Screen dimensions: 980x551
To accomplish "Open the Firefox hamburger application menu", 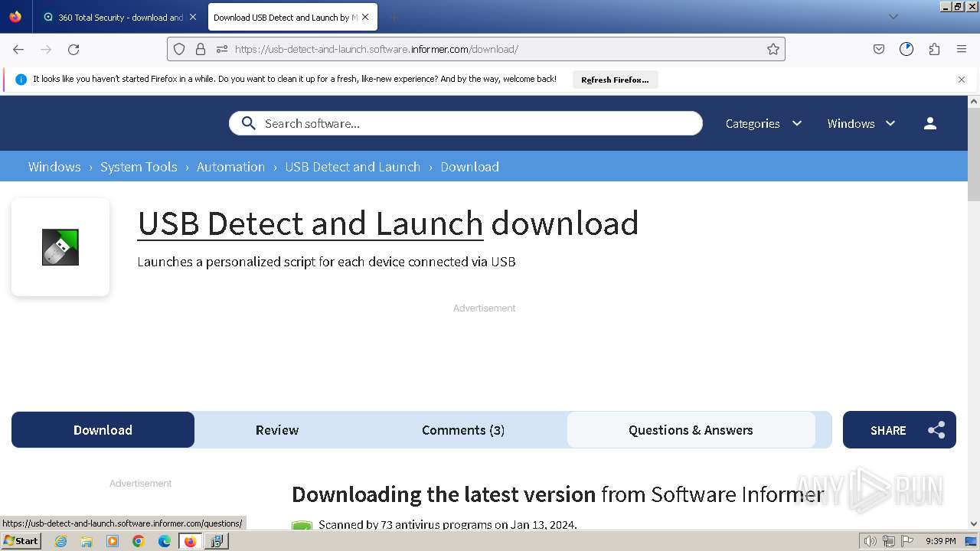I will (962, 49).
